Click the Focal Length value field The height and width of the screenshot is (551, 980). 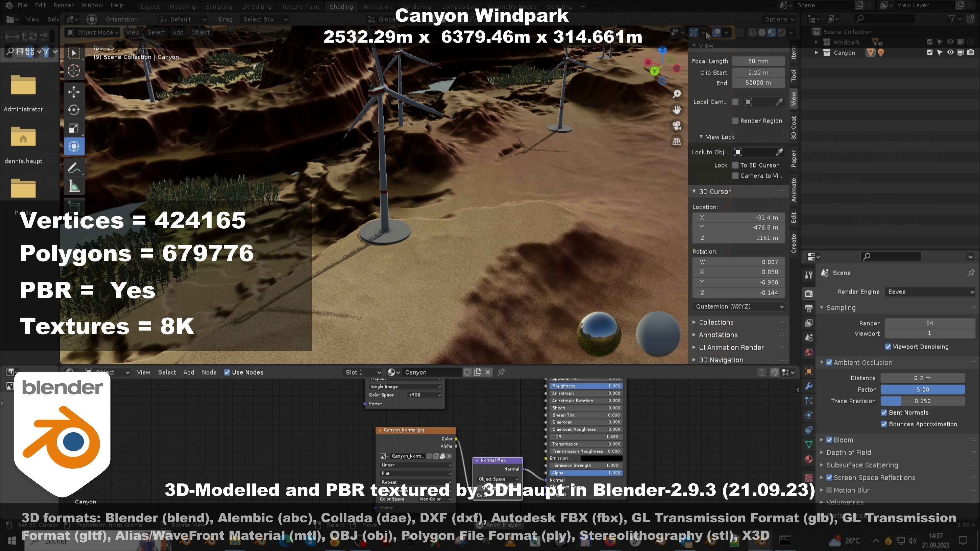758,61
